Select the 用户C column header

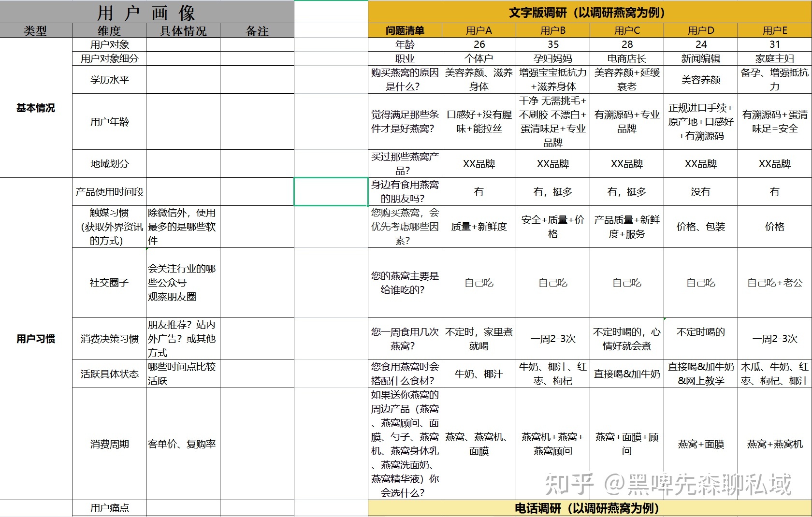(x=627, y=31)
